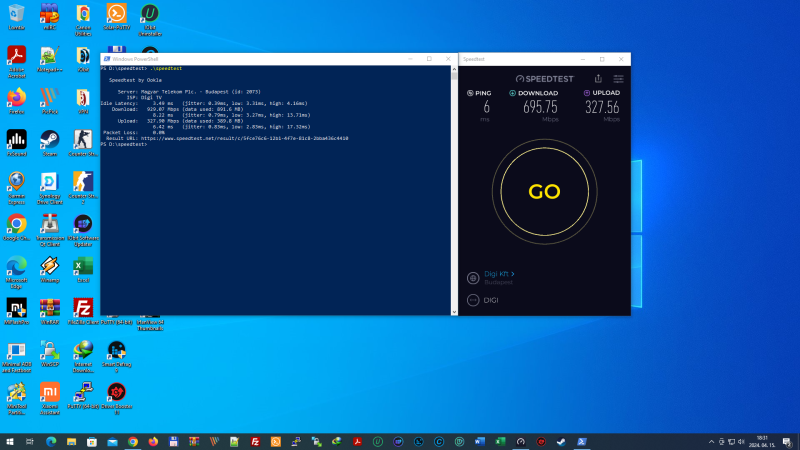Select the FileZilla Client desktop icon
Viewport: 800px width, 450px height.
point(83,311)
